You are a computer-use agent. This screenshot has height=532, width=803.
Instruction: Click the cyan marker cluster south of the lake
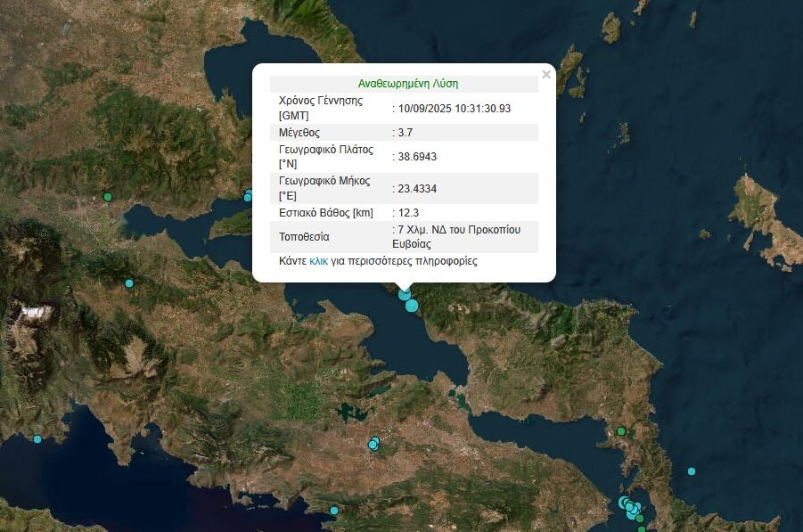click(x=374, y=443)
